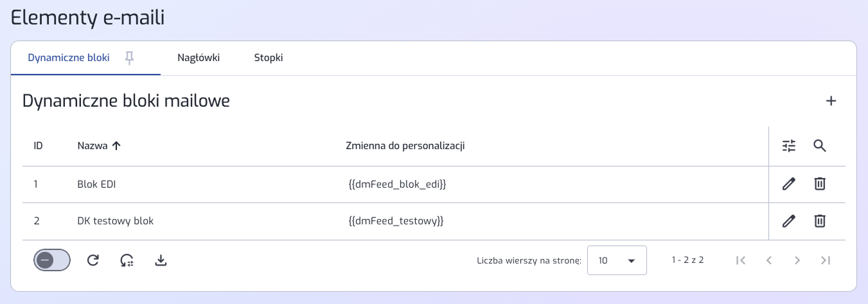Download the table data
Image resolution: width=868 pixels, height=304 pixels.
coord(161,260)
